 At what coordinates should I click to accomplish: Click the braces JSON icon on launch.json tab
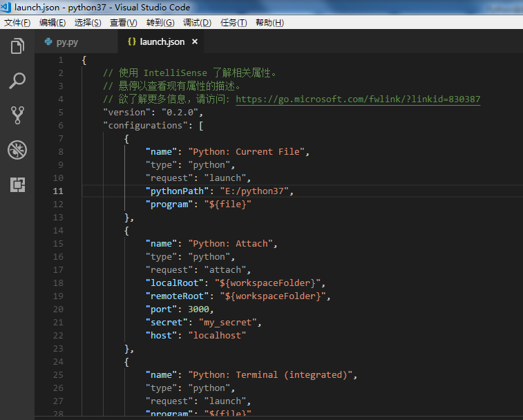pyautogui.click(x=132, y=41)
